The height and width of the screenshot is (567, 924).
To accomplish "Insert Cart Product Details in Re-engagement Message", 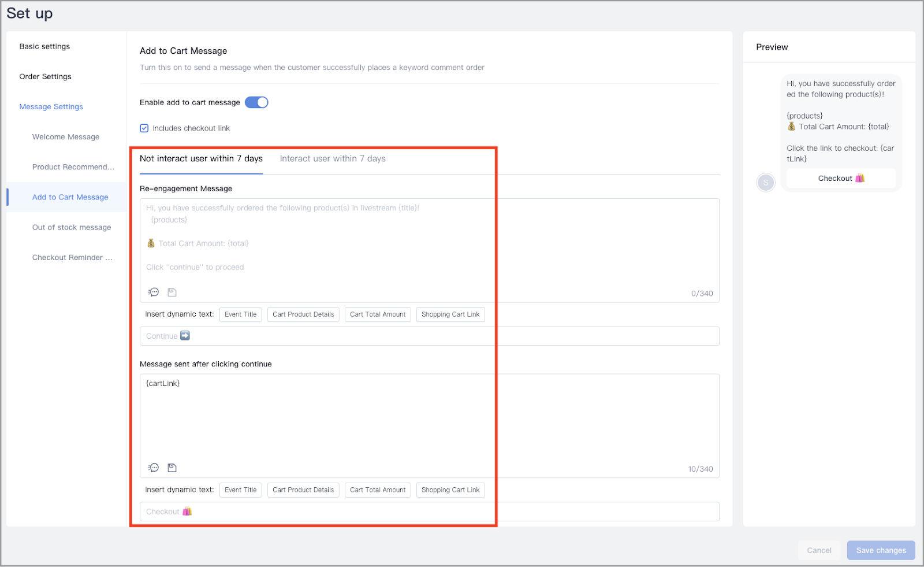I will click(303, 314).
